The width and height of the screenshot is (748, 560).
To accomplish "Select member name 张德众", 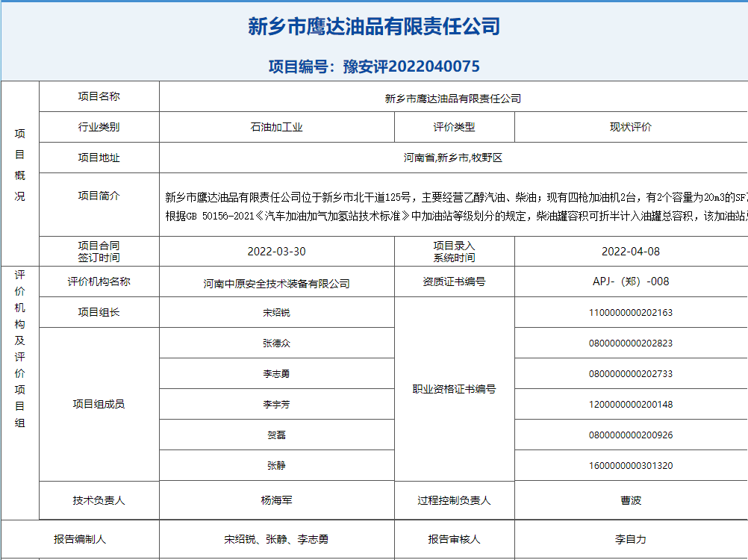I will click(x=277, y=343).
